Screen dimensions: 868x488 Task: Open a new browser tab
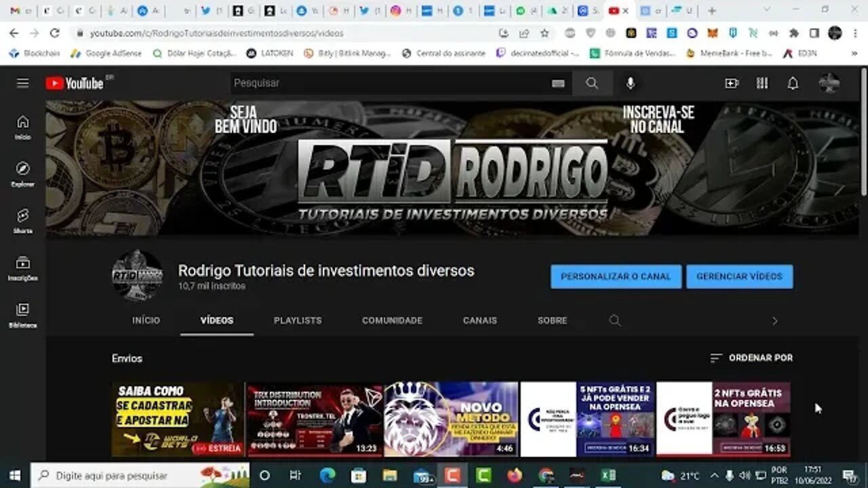pyautogui.click(x=711, y=10)
